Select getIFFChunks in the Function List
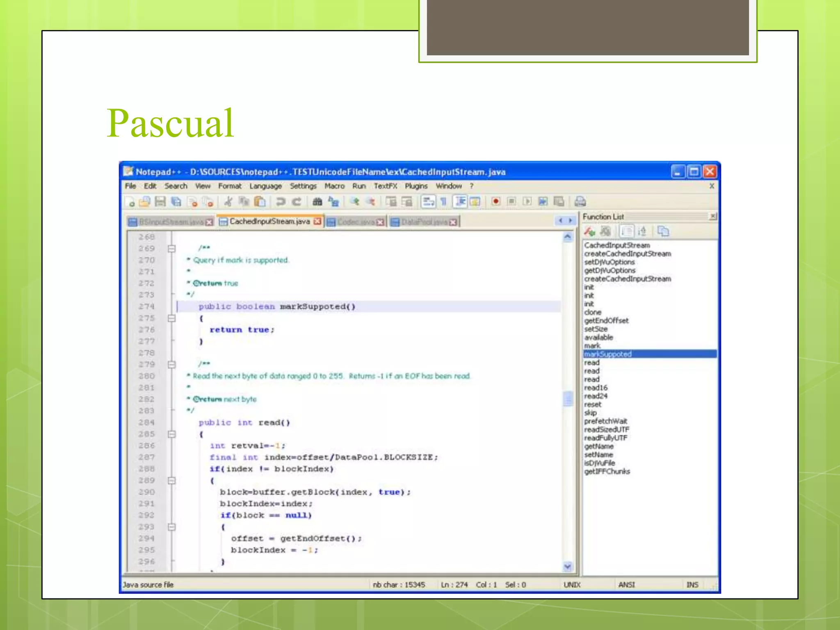 607,472
